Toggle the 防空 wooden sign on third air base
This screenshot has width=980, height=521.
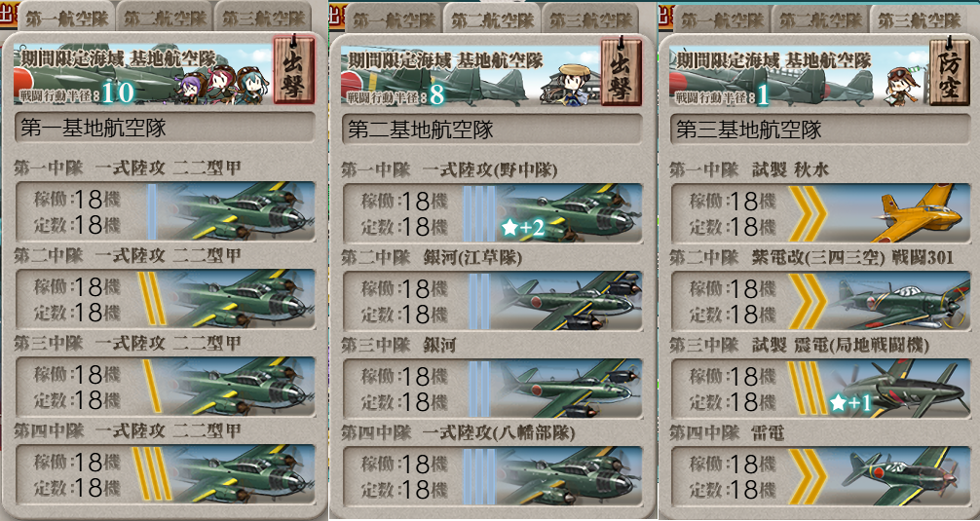coord(949,72)
